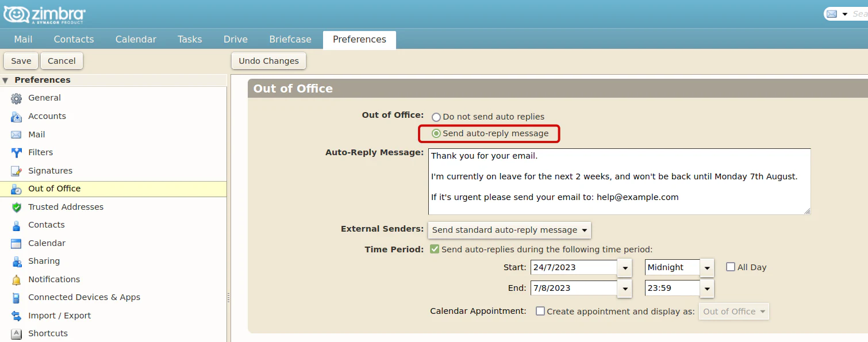Click the Calendar icon in sidebar

pyautogui.click(x=17, y=244)
